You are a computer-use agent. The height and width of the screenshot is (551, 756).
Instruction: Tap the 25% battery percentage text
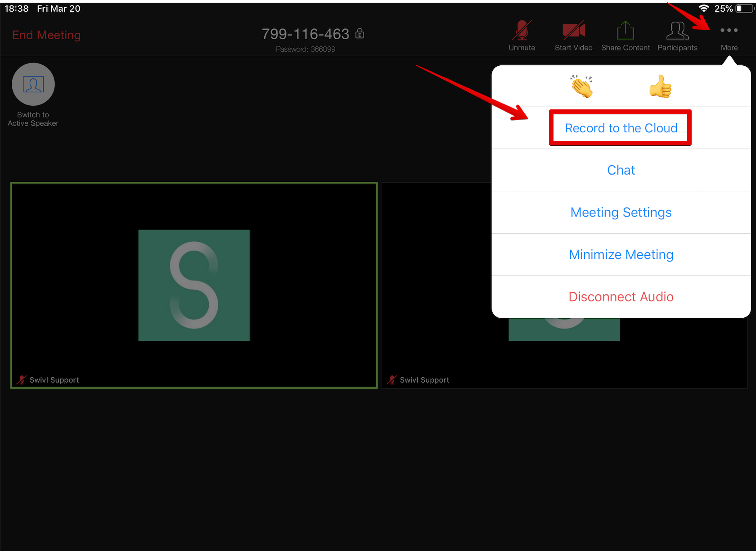(724, 9)
